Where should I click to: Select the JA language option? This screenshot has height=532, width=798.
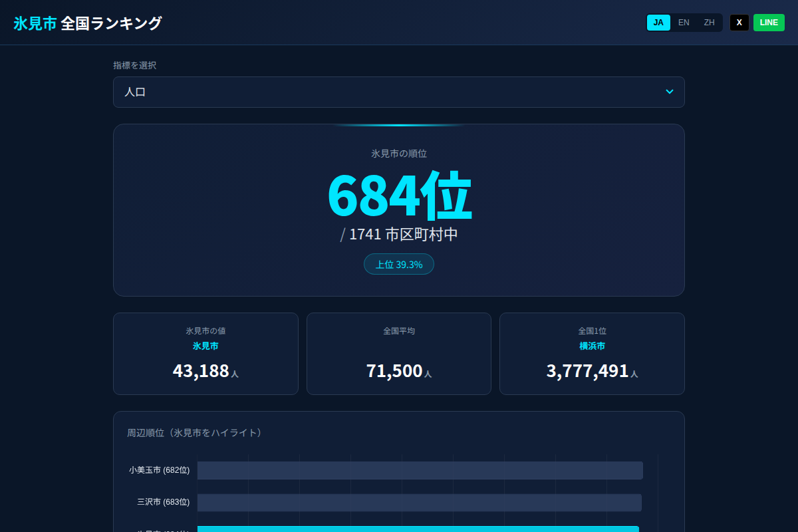pos(658,22)
